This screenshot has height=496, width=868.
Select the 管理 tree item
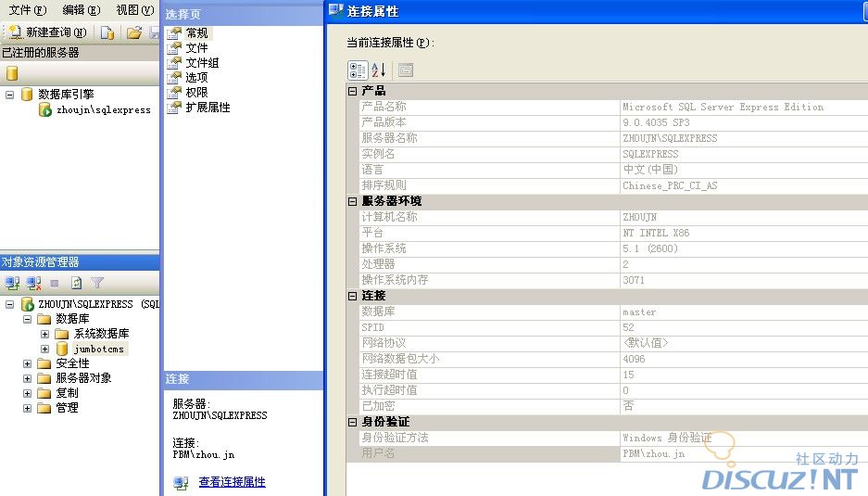(x=67, y=408)
